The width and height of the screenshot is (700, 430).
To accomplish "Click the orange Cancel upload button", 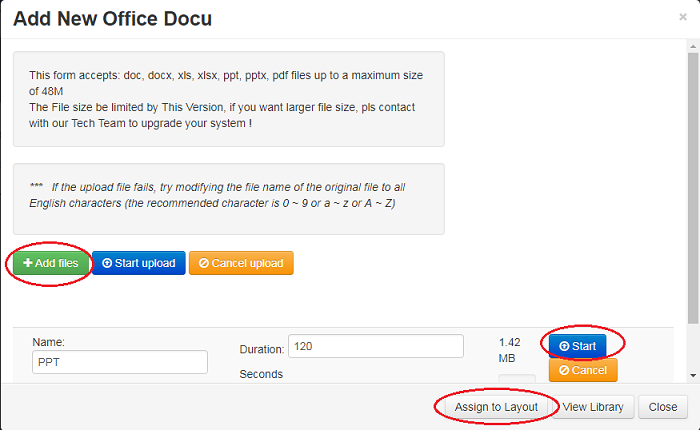I will (241, 264).
